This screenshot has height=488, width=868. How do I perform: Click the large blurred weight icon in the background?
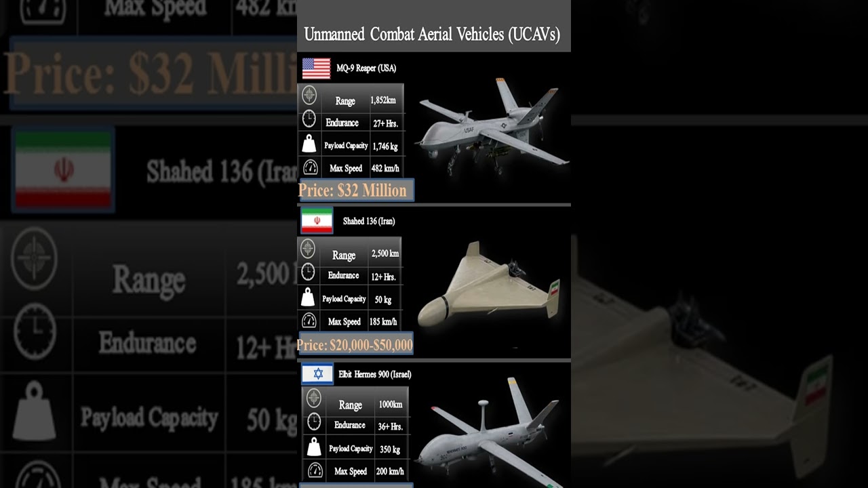click(34, 410)
